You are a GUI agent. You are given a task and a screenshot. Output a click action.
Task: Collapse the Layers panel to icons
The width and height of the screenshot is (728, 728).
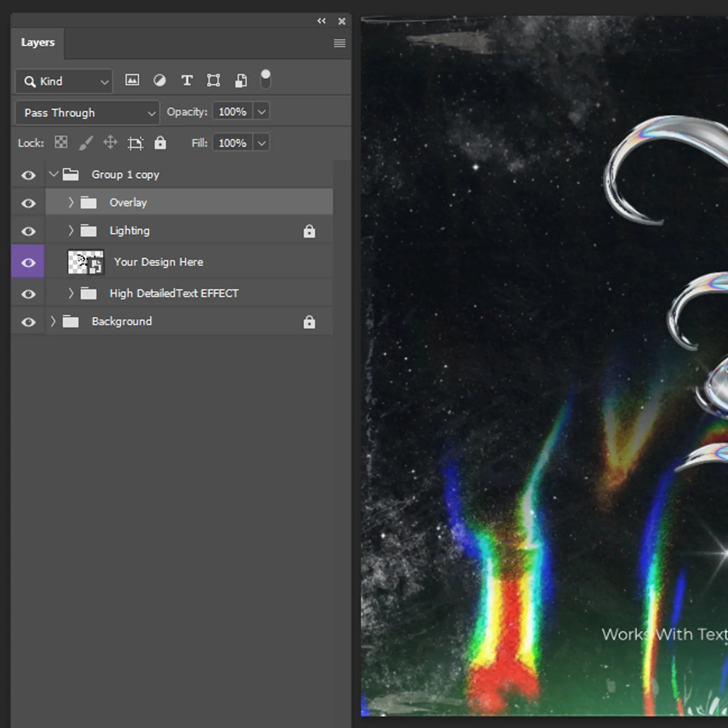[321, 21]
